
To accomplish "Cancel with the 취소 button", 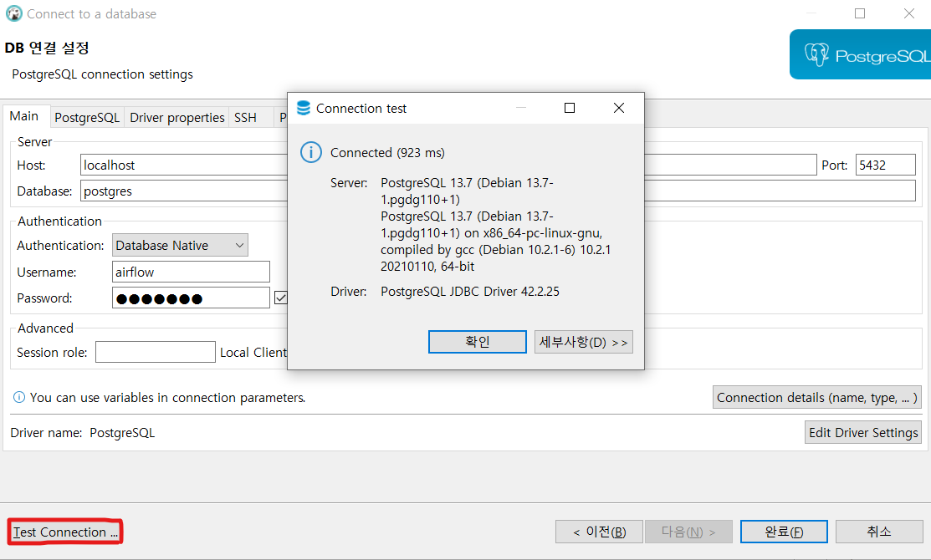I will tap(879, 532).
